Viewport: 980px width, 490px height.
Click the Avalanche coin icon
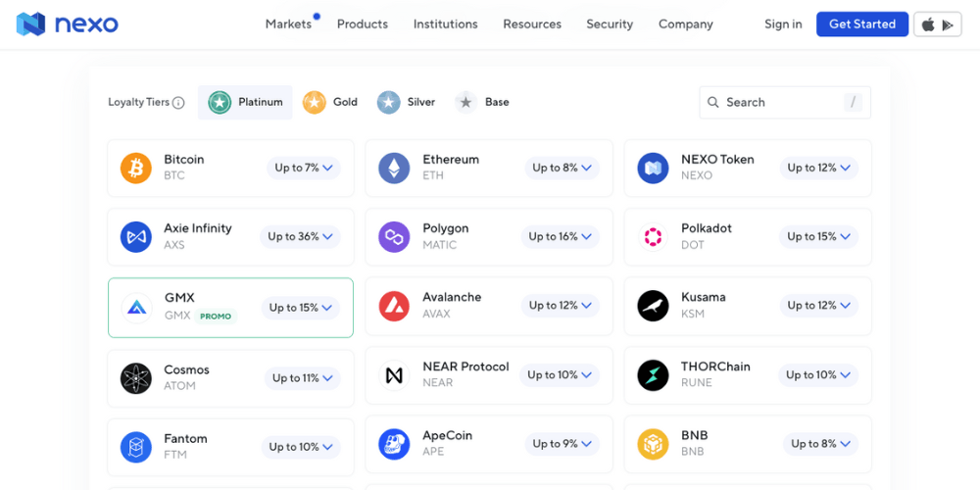394,306
